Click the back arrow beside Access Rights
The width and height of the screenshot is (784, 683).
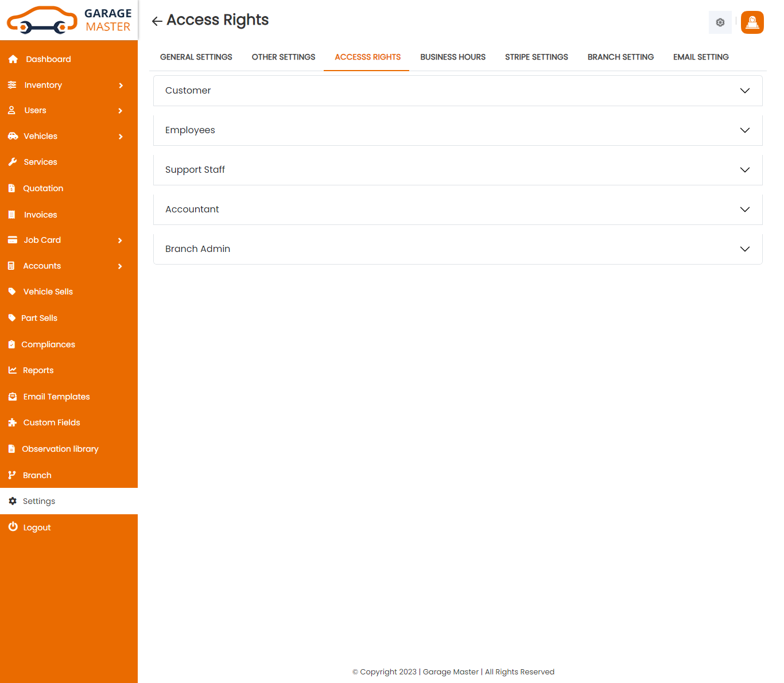coord(157,21)
